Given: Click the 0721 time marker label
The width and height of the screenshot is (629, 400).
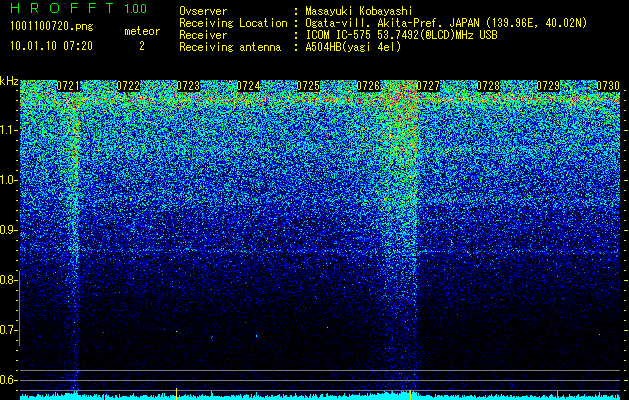Looking at the screenshot, I should [x=68, y=86].
